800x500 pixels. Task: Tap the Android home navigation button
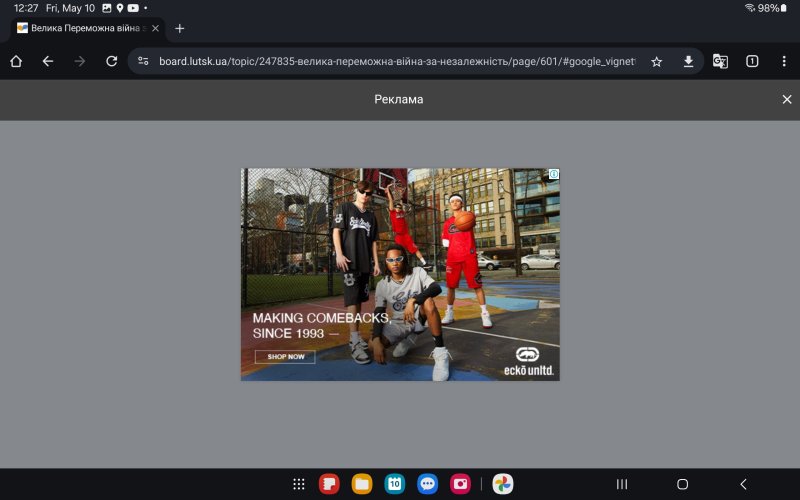coord(683,484)
